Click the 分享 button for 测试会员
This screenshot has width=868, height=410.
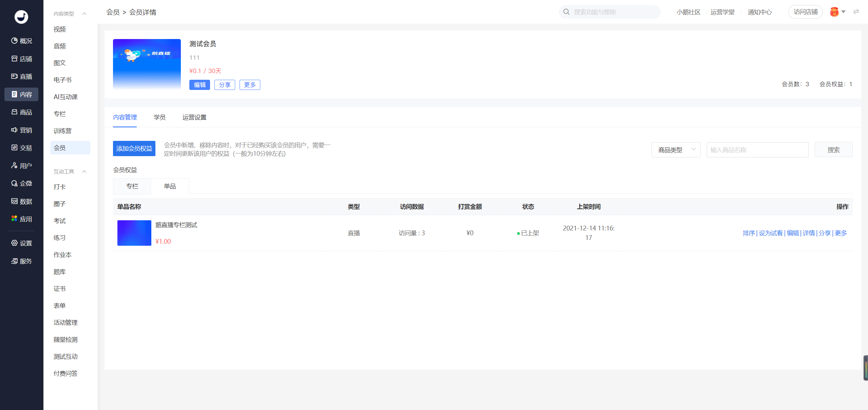click(225, 85)
